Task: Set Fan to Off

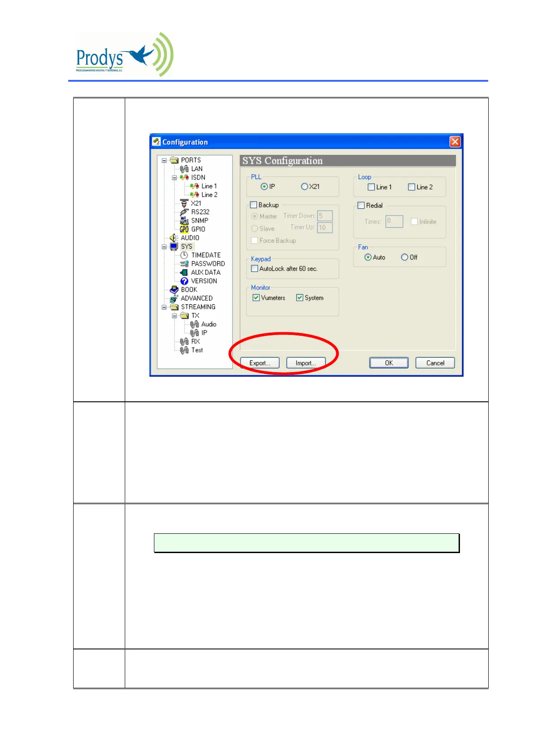Action: tap(405, 257)
